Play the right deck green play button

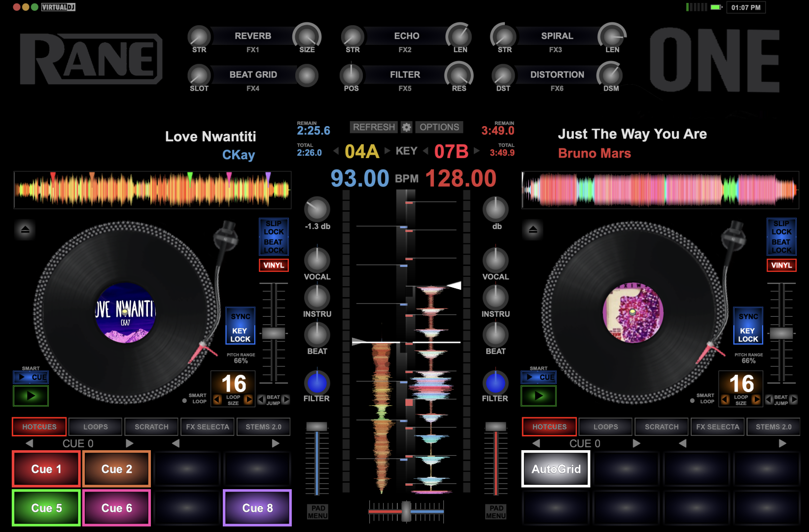coord(538,396)
